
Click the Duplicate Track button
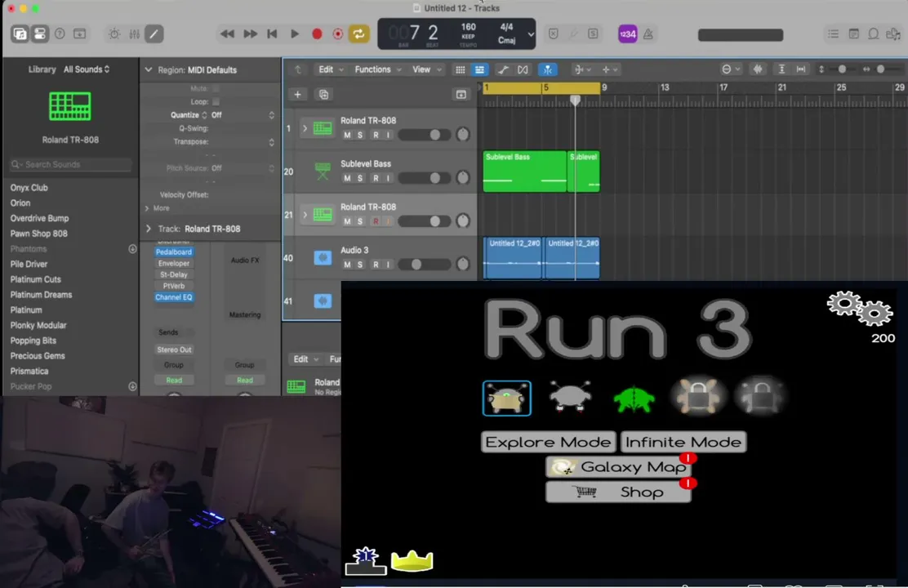point(323,95)
